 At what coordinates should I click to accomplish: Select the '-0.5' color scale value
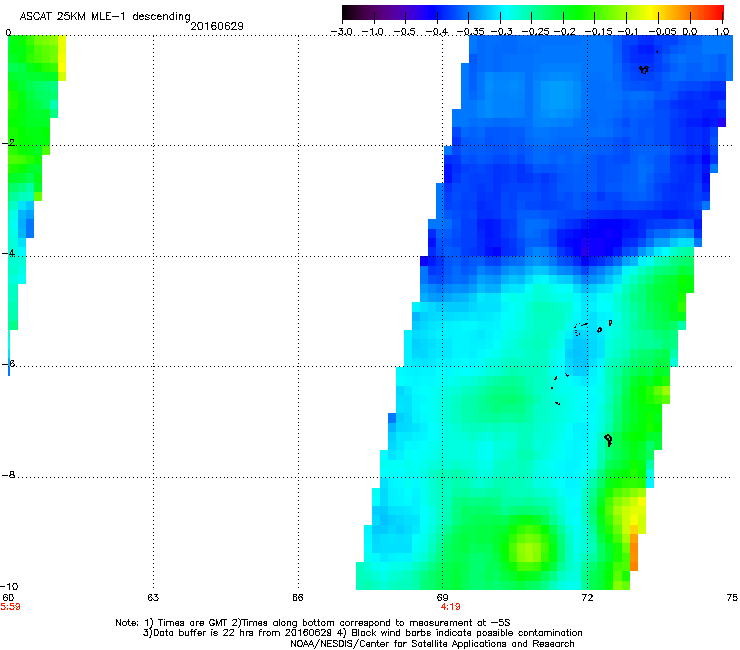click(x=404, y=32)
